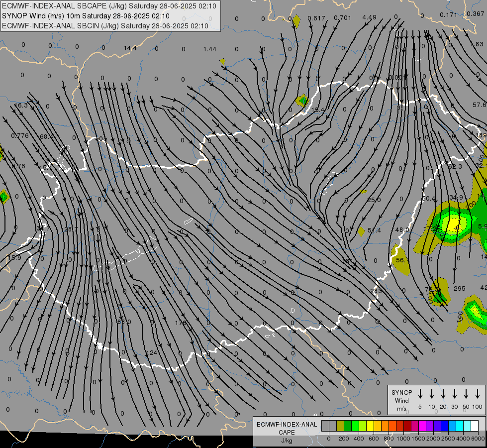This screenshot has height=448, width=487.
Task: Click the 1.44 value on the map
Action: (210, 49)
